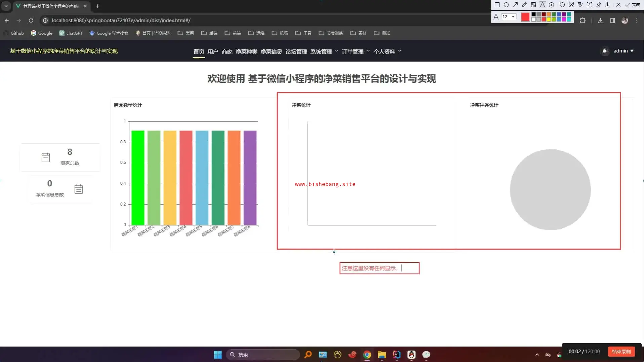Expand the 系统管理 menu
The width and height of the screenshot is (644, 362).
tap(324, 51)
